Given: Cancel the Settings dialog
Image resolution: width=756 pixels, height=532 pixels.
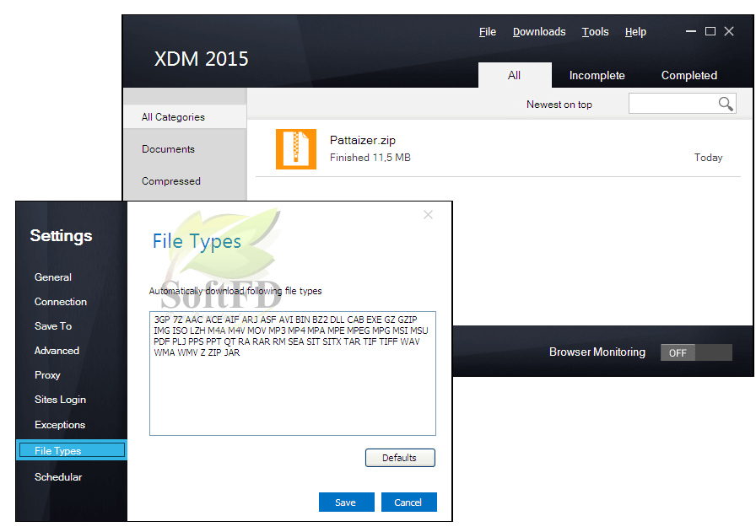Looking at the screenshot, I should coord(408,502).
